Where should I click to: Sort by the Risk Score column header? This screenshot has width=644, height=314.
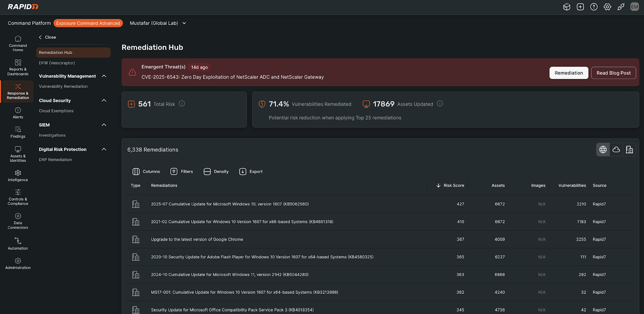click(x=453, y=185)
